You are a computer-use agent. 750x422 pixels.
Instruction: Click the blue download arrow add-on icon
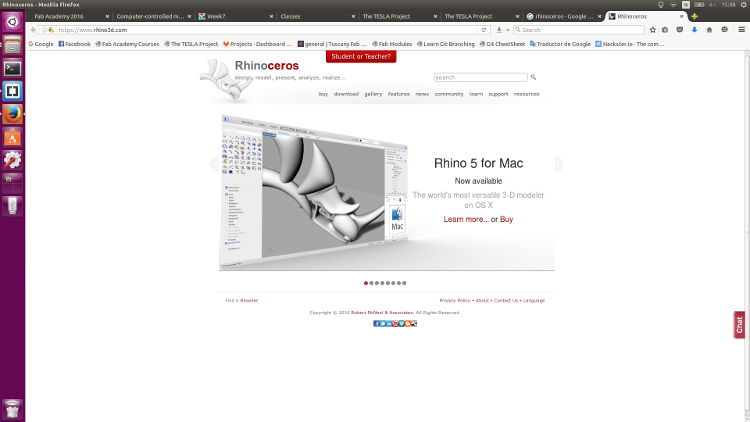tap(695, 30)
